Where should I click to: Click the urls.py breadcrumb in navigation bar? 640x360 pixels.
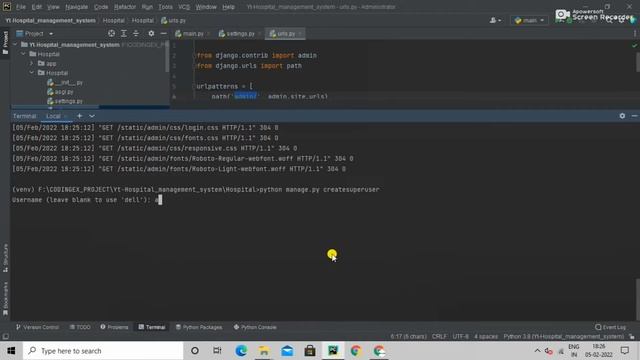click(x=173, y=20)
